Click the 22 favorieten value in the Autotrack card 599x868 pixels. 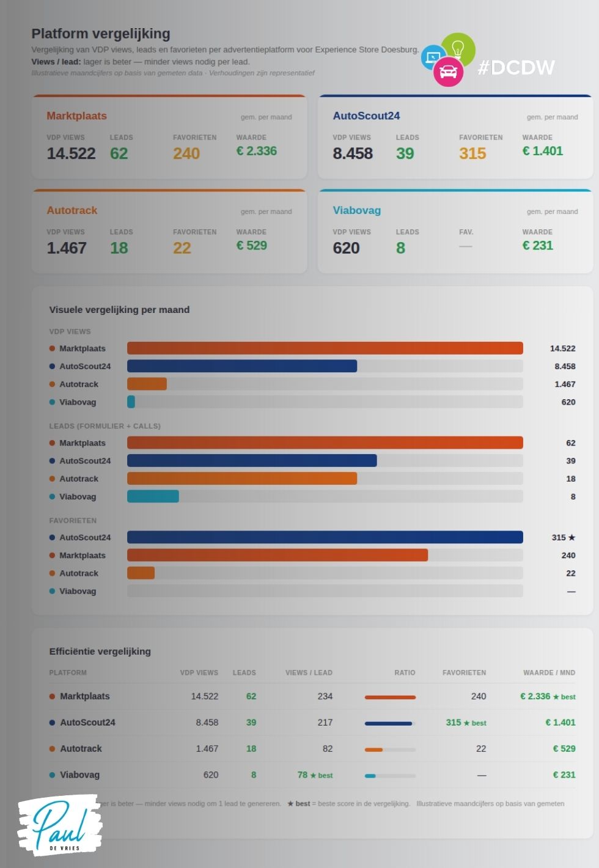click(x=182, y=248)
